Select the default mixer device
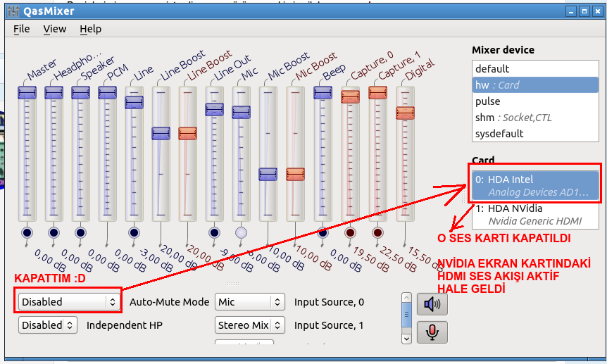 [x=535, y=68]
